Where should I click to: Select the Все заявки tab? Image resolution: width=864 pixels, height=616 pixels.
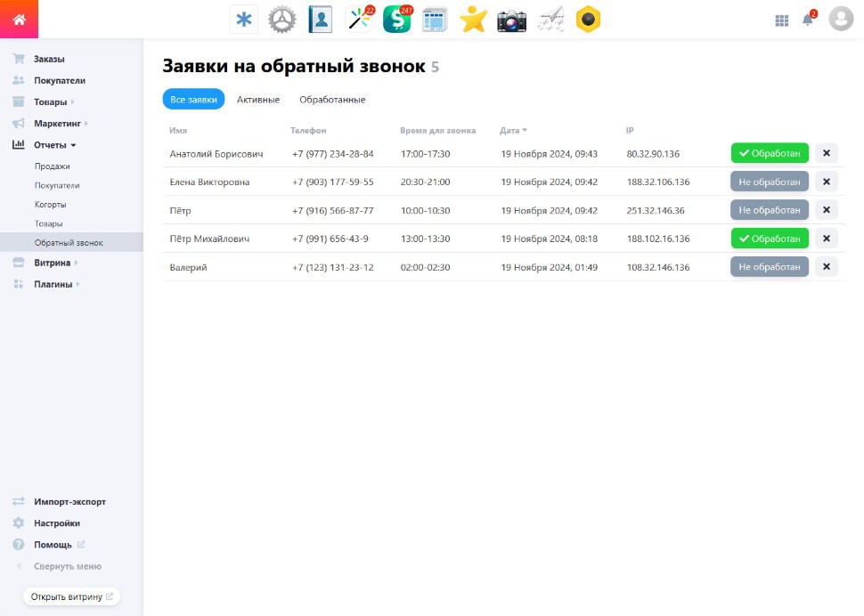point(193,99)
